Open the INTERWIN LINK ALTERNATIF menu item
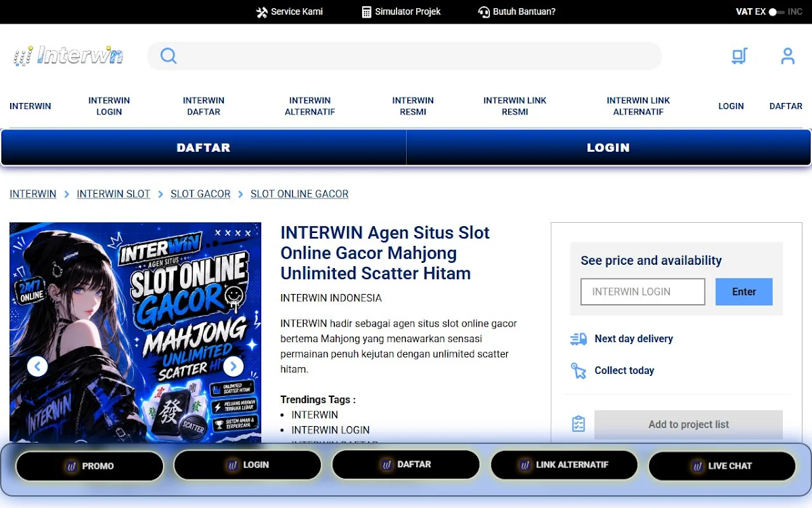This screenshot has height=508, width=812. (638, 106)
